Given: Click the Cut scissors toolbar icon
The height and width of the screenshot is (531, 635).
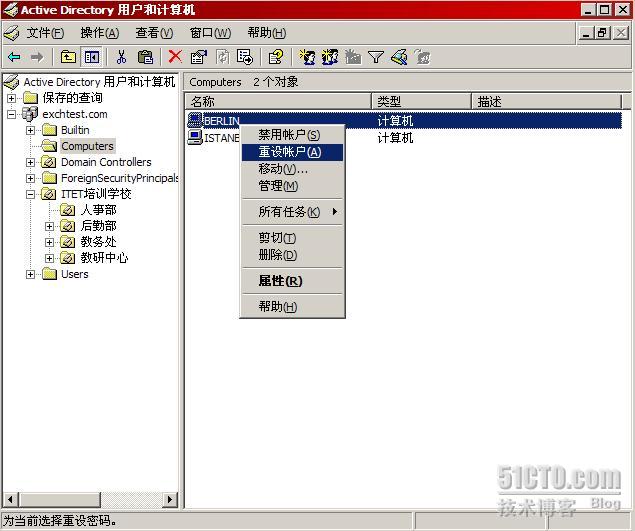Looking at the screenshot, I should click(121, 57).
